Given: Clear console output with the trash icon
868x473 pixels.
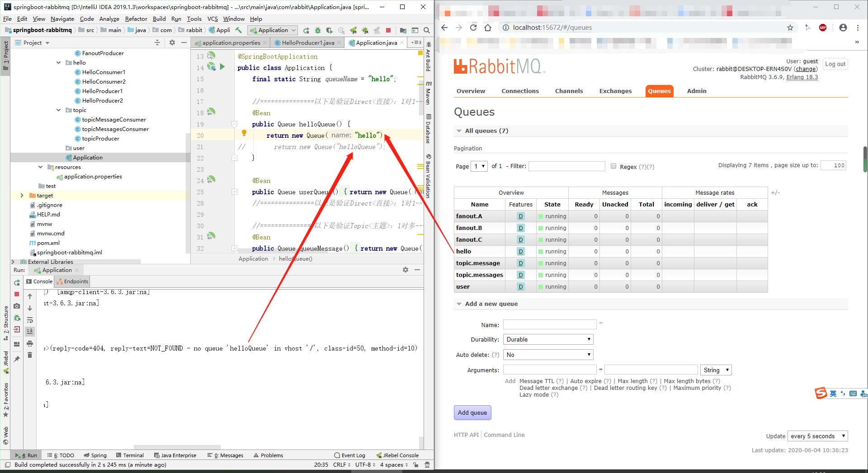Looking at the screenshot, I should click(x=30, y=355).
